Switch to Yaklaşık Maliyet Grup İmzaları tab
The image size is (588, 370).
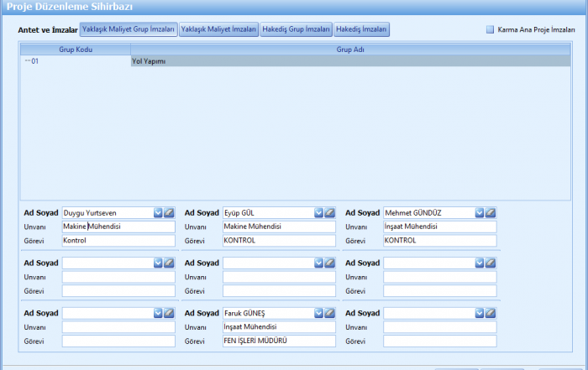(x=129, y=29)
